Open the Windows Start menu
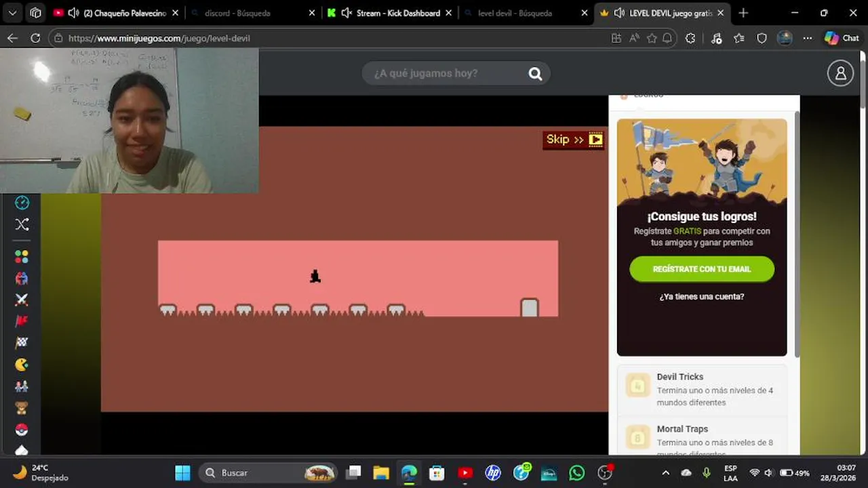Viewport: 868px width, 488px height. pos(182,472)
